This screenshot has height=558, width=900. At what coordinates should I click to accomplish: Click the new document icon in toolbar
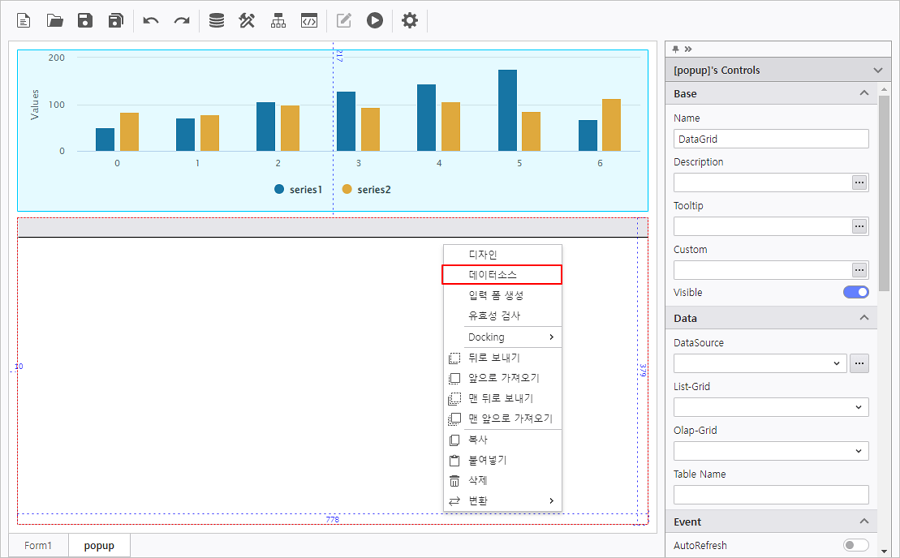coord(24,20)
